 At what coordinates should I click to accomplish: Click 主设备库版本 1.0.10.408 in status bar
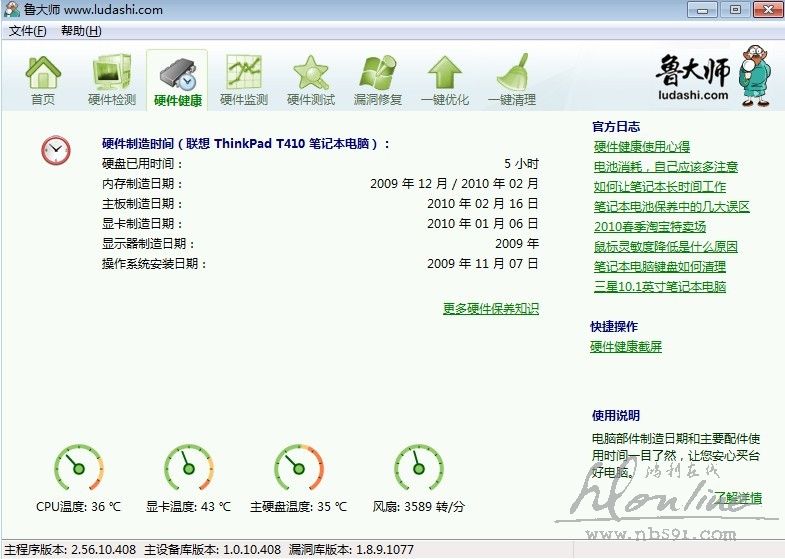point(213,550)
